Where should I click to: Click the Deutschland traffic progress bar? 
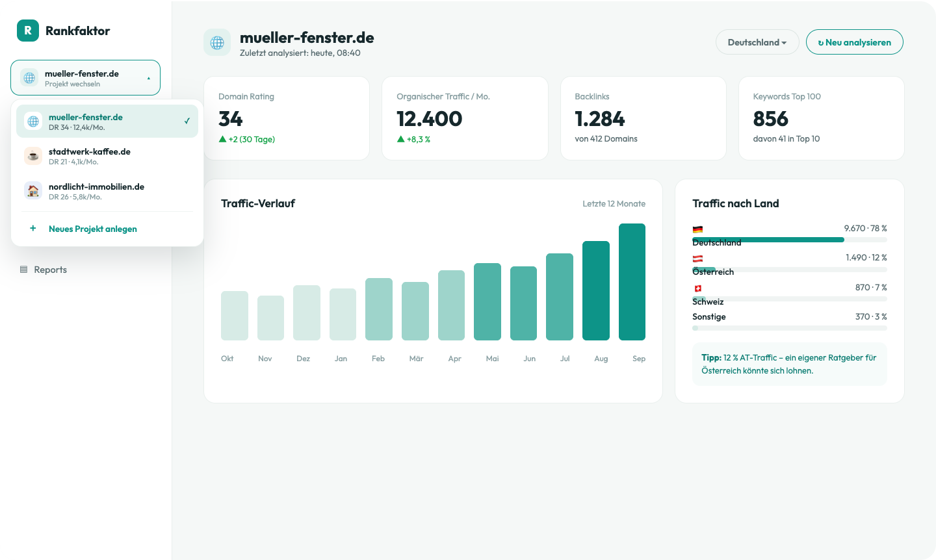[790, 240]
